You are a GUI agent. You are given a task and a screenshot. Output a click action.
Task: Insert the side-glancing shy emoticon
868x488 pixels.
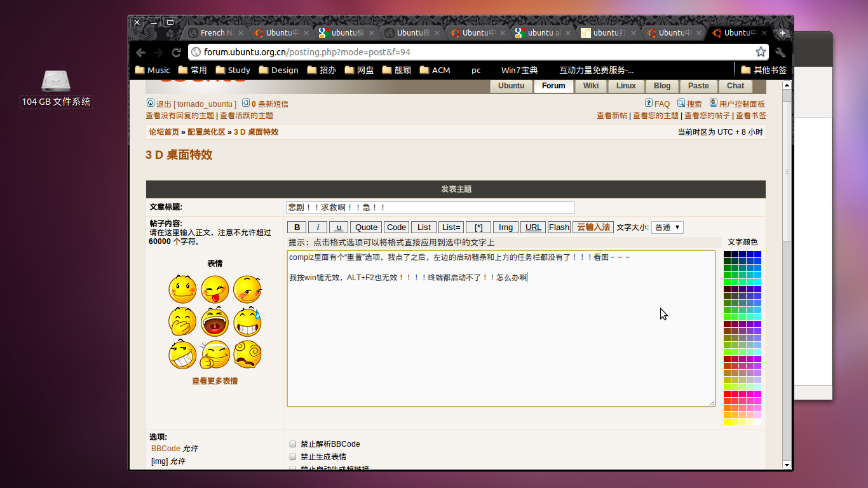(247, 289)
